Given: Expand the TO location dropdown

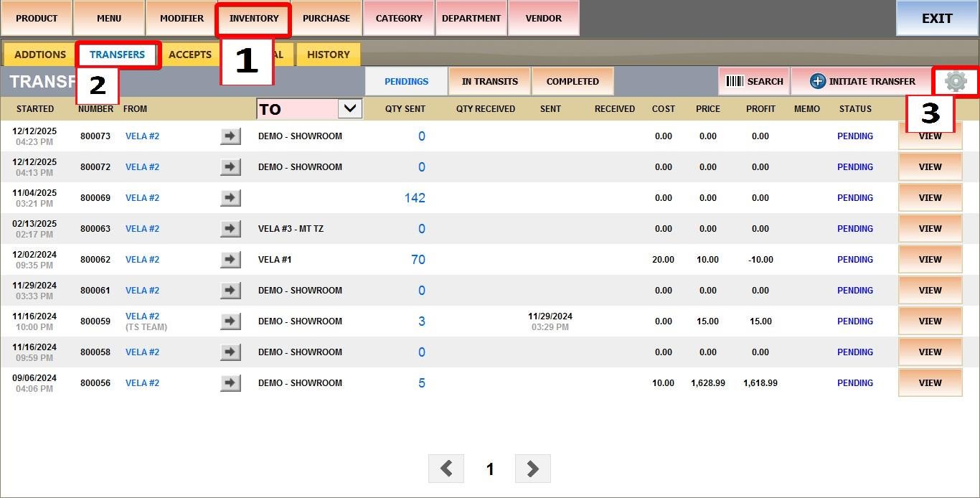Looking at the screenshot, I should click(349, 109).
